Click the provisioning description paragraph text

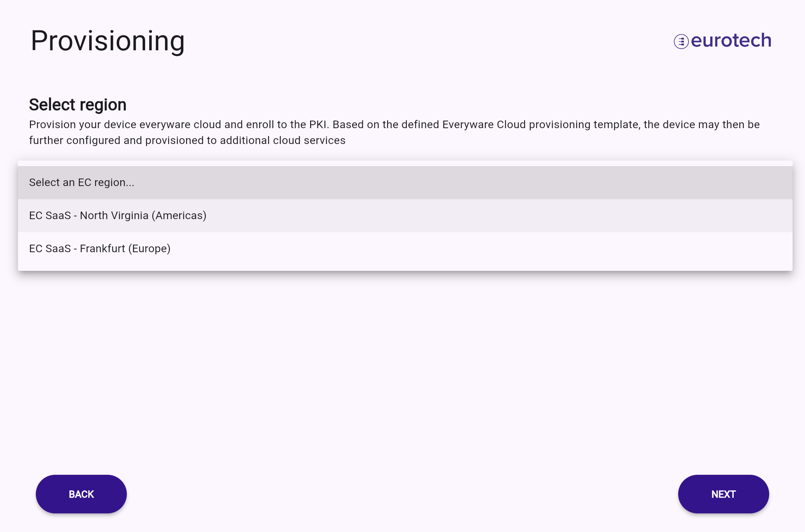pyautogui.click(x=394, y=132)
